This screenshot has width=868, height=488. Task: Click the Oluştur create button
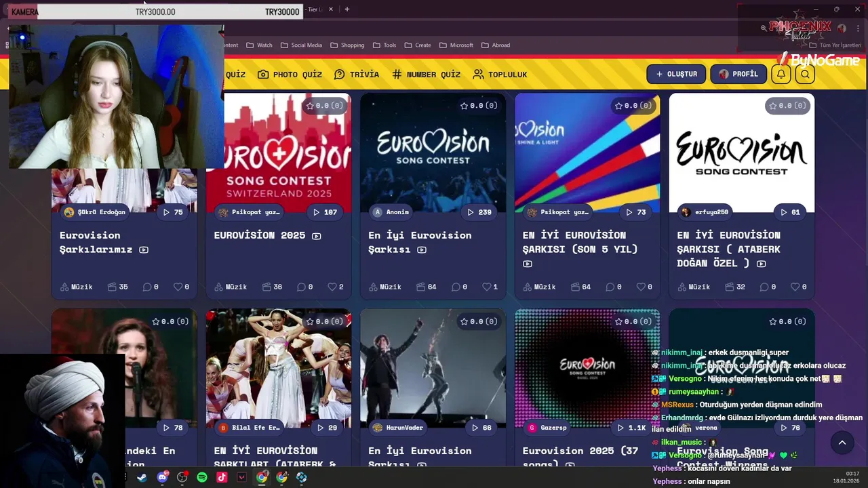click(676, 75)
